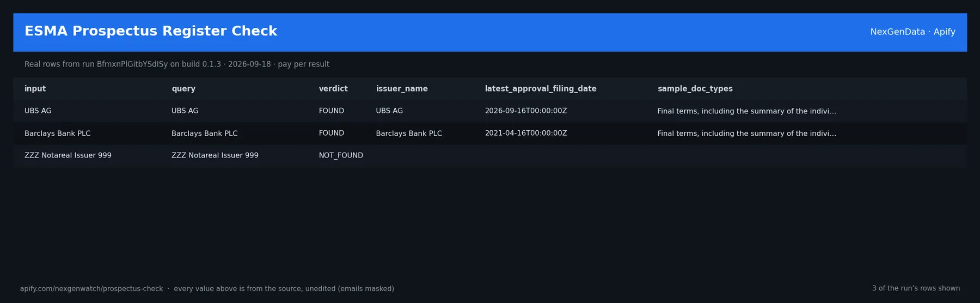The height and width of the screenshot is (303, 980).
Task: Click FOUND verdict in UBS AG row
Action: [332, 111]
